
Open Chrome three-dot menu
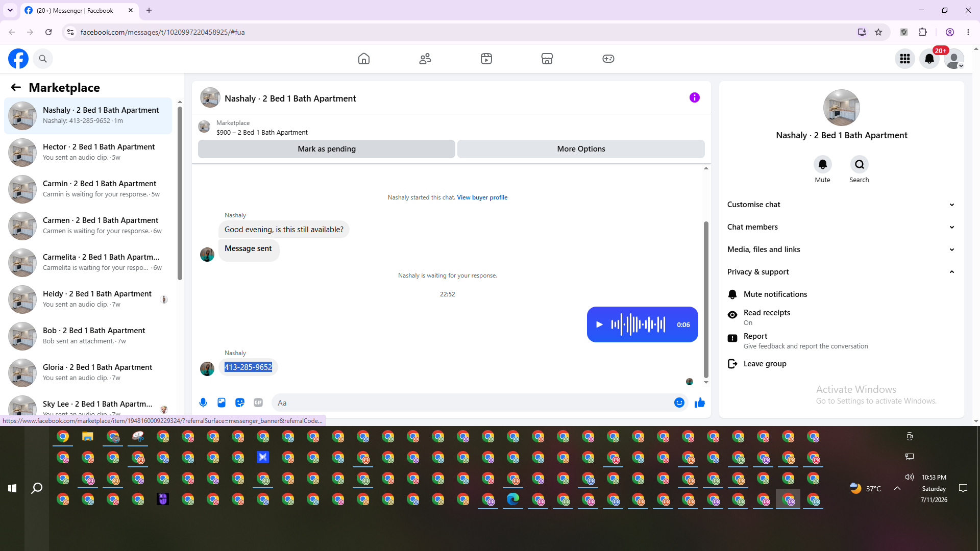point(968,32)
